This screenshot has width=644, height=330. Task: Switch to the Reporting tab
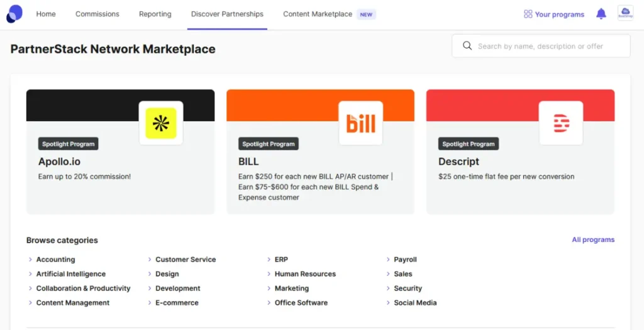click(x=155, y=14)
